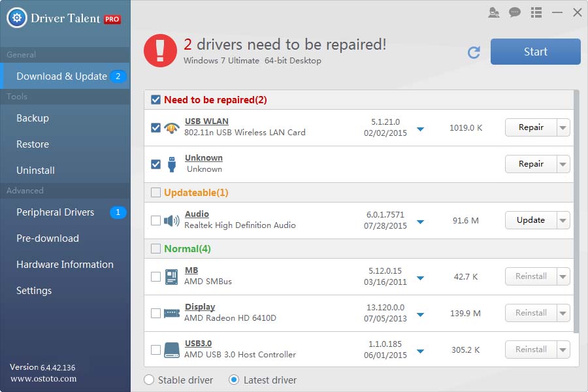The width and height of the screenshot is (588, 392).
Task: Open USB WLAN Repair button dropdown
Action: (x=563, y=127)
